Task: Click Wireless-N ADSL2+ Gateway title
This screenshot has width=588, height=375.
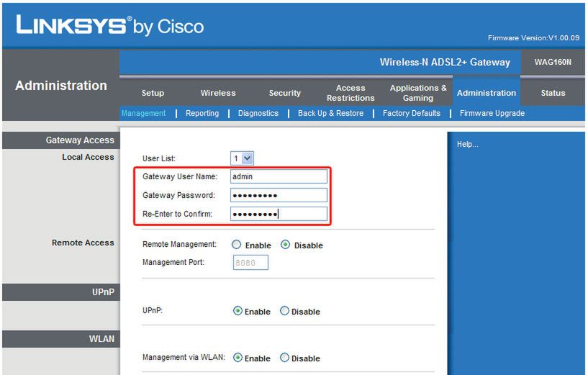Action: pyautogui.click(x=445, y=62)
